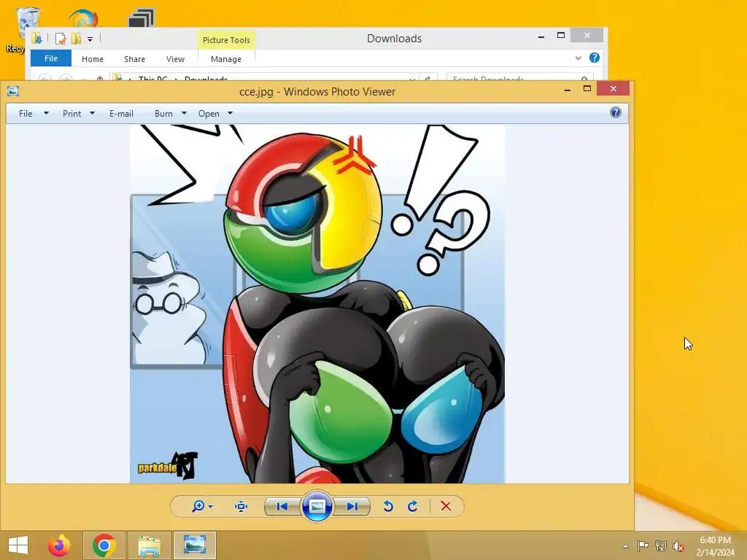Viewport: 747px width, 560px height.
Task: Maximize the Downloads window
Action: click(561, 35)
